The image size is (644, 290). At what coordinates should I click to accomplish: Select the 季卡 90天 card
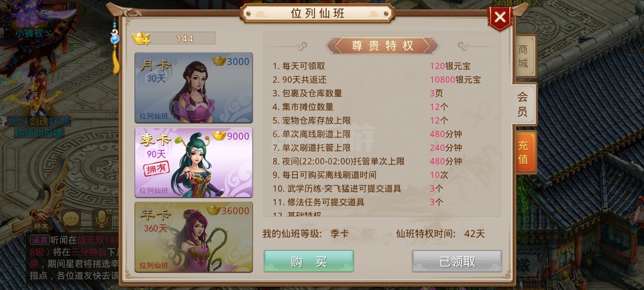tap(194, 162)
